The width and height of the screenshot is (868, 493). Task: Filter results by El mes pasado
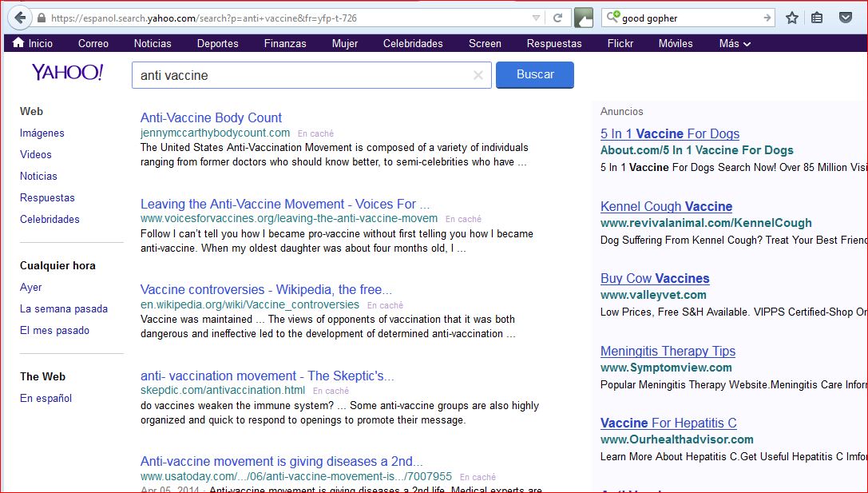(x=54, y=330)
